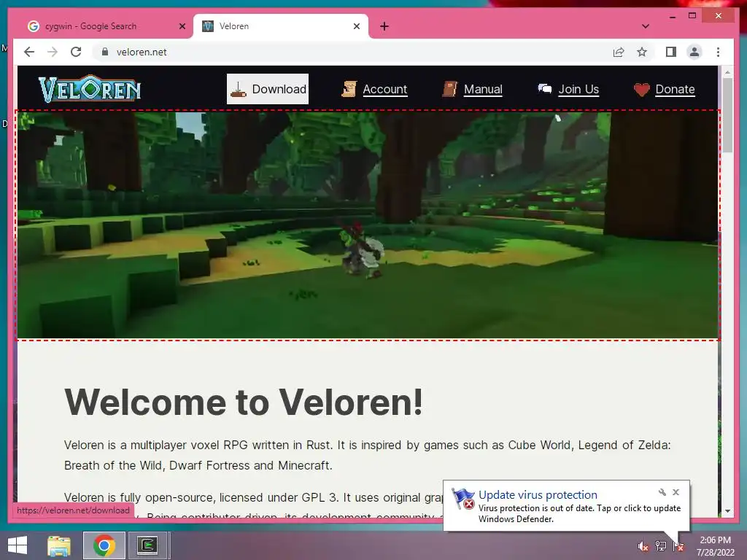Minimize the Chrome window
The height and width of the screenshot is (560, 747).
click(672, 16)
